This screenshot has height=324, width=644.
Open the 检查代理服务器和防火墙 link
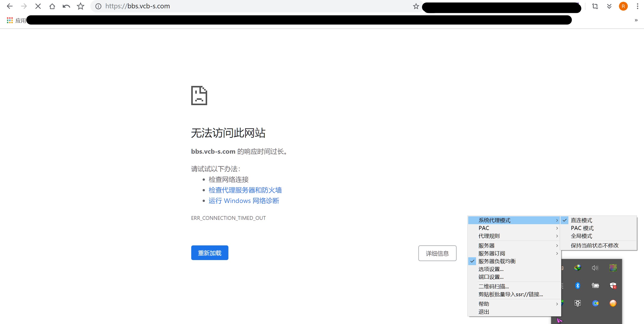pyautogui.click(x=245, y=190)
